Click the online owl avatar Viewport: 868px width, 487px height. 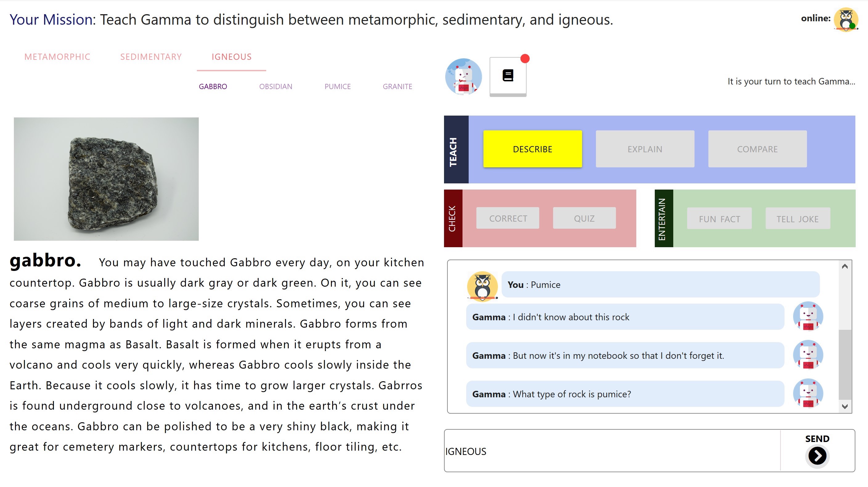point(846,19)
